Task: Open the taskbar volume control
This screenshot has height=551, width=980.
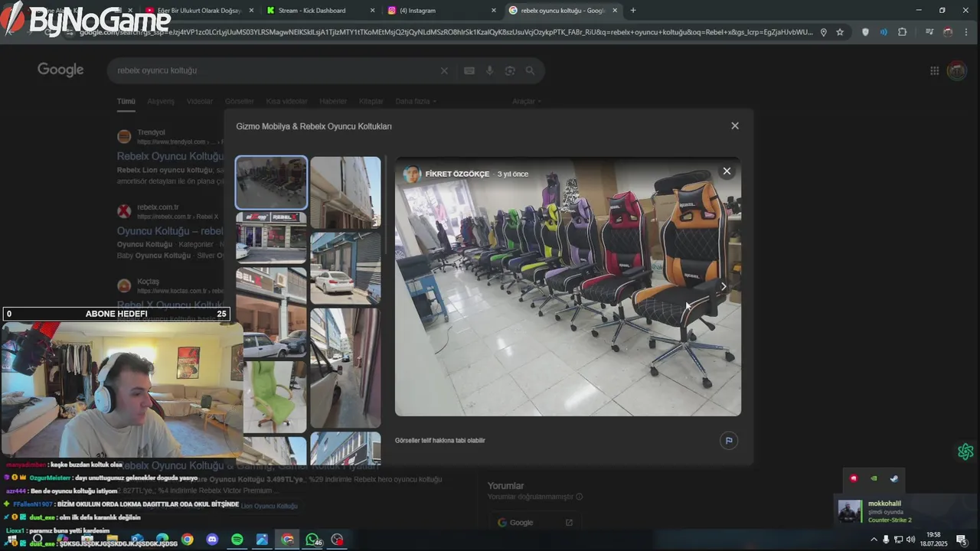Action: [x=911, y=540]
